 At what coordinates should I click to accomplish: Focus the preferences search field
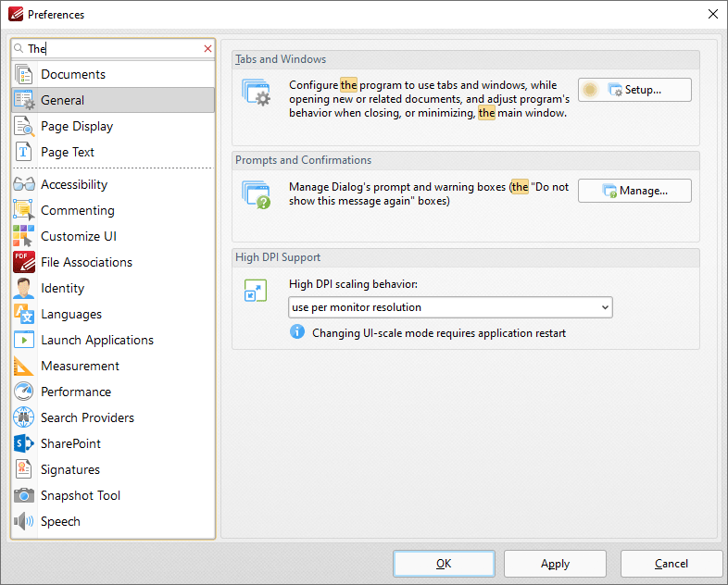pyautogui.click(x=114, y=49)
